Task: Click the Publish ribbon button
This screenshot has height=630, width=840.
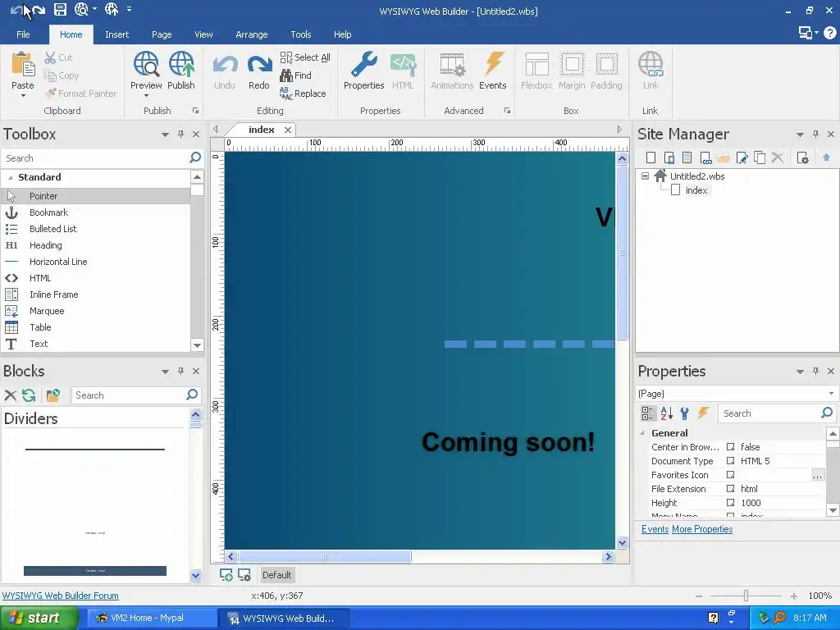Action: click(181, 70)
